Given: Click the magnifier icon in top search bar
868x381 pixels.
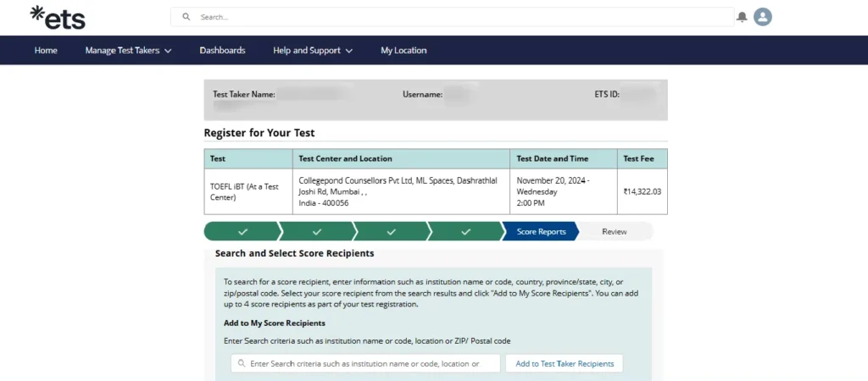Looking at the screenshot, I should pos(186,17).
